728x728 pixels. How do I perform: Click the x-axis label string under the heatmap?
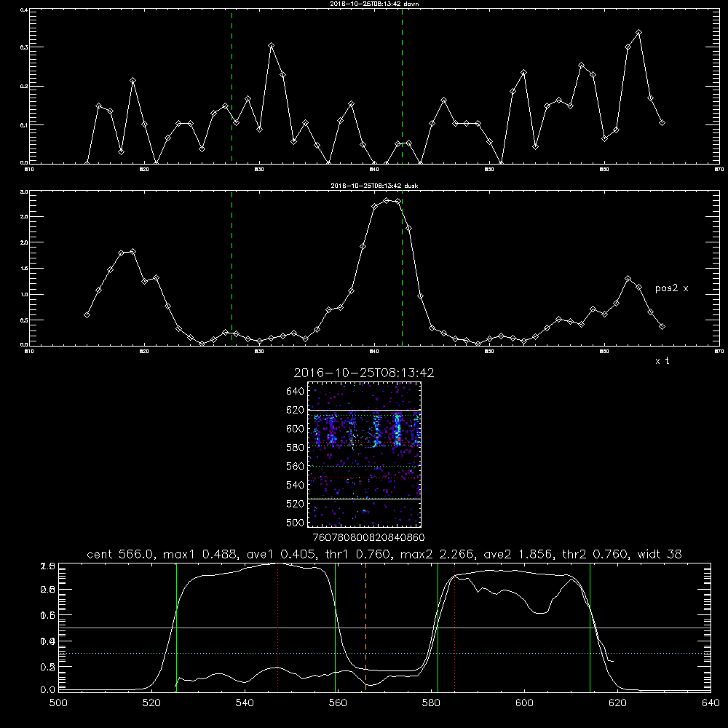[x=369, y=537]
